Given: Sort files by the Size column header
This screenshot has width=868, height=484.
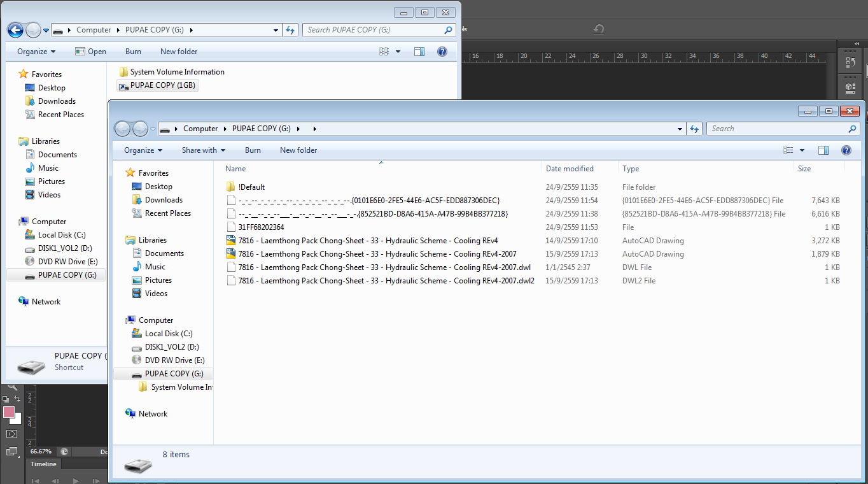Looking at the screenshot, I should [804, 169].
